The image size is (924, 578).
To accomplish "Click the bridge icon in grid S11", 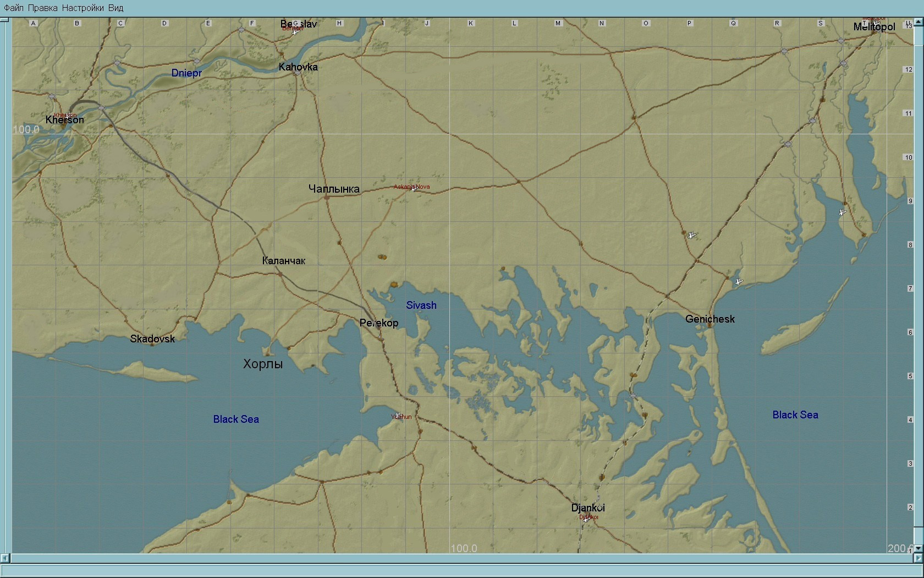I will pyautogui.click(x=812, y=121).
